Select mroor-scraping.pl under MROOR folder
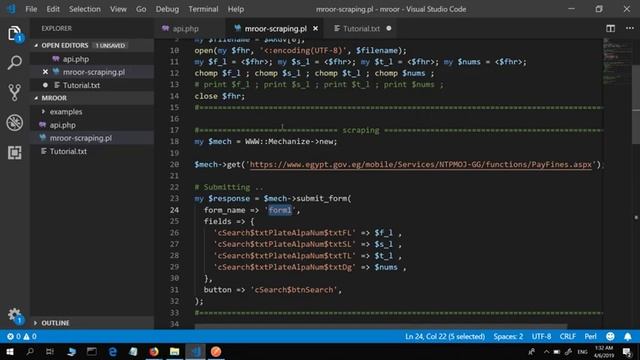Screen dimensions: 640x360 (81, 138)
